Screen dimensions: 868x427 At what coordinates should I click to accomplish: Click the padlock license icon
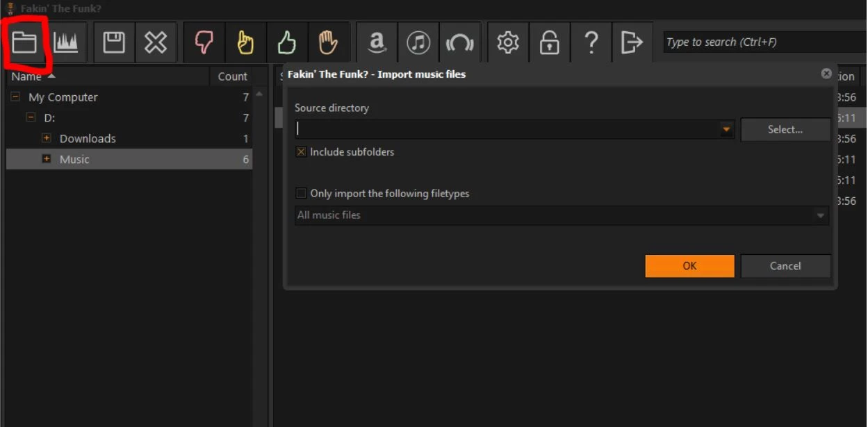click(550, 43)
